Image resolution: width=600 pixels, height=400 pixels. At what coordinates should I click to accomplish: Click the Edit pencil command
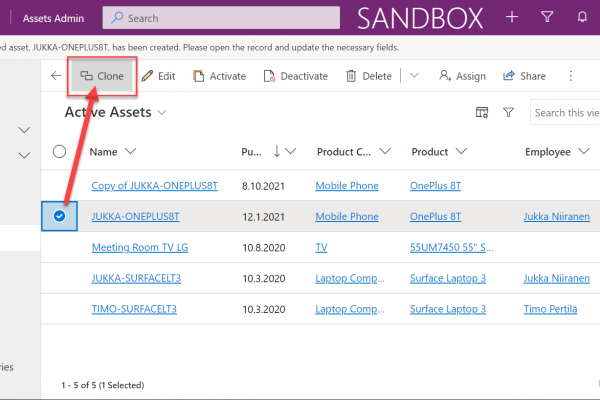coord(158,76)
